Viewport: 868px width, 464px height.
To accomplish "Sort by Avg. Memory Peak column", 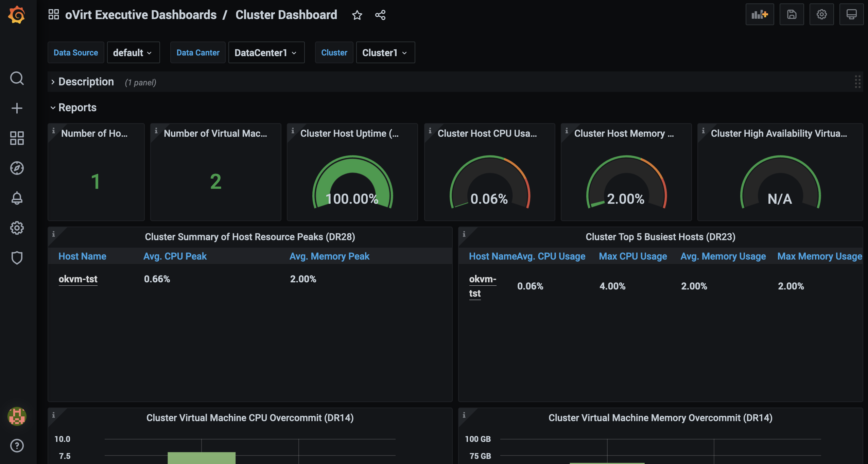I will 329,256.
